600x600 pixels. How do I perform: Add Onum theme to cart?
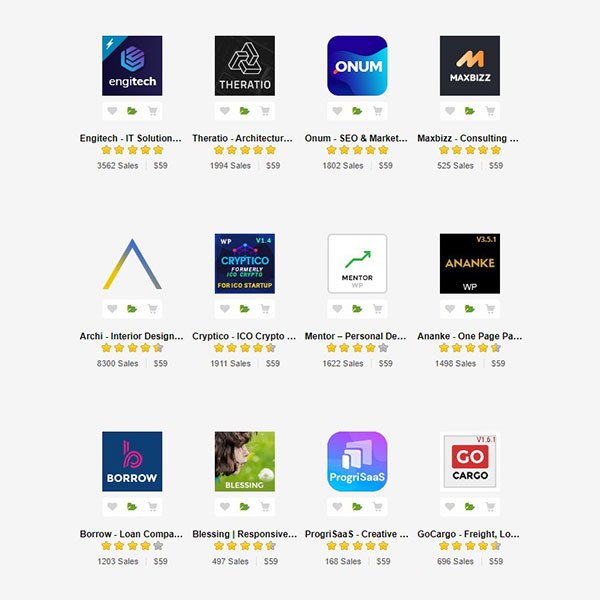[x=378, y=111]
